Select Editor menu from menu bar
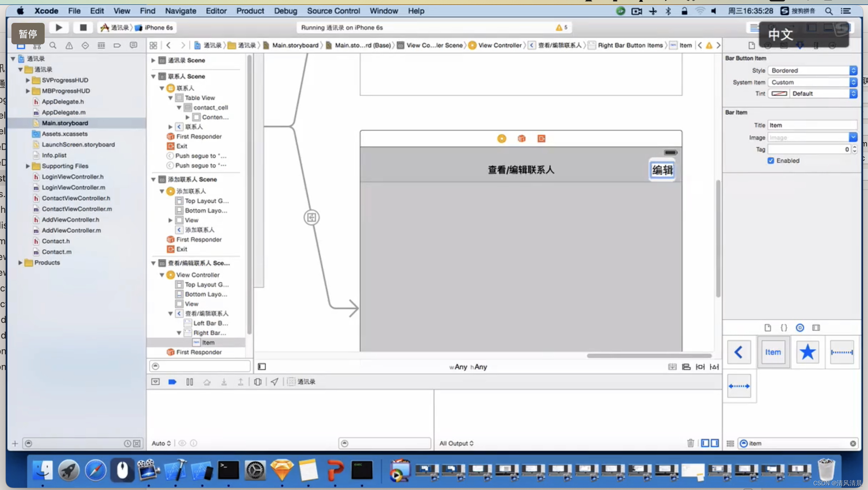 tap(216, 11)
